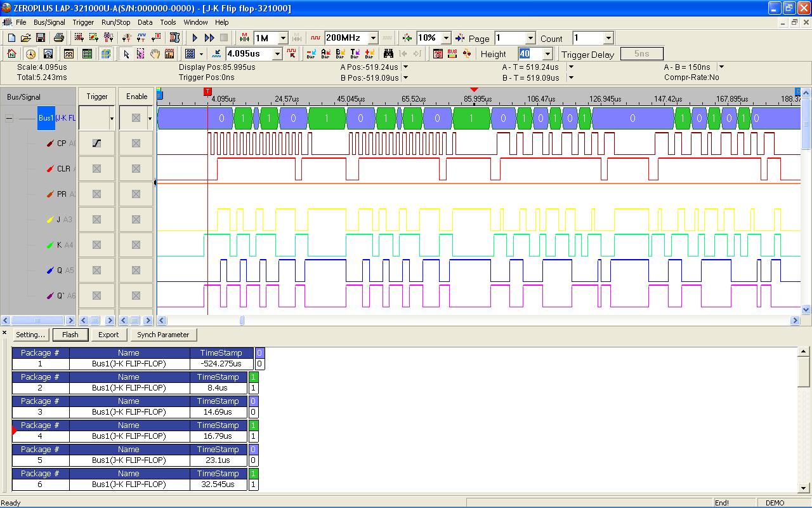The height and width of the screenshot is (508, 812).
Task: Click the Export button
Action: click(108, 335)
